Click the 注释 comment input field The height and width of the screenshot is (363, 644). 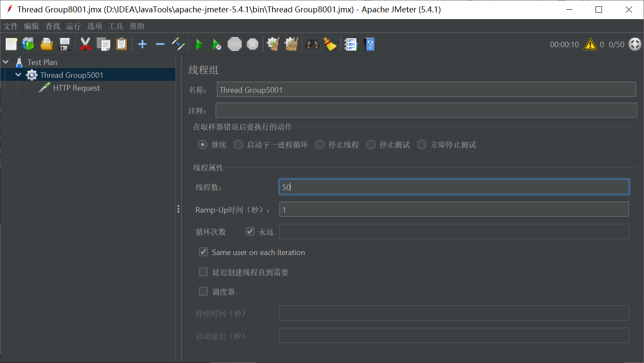pyautogui.click(x=426, y=110)
